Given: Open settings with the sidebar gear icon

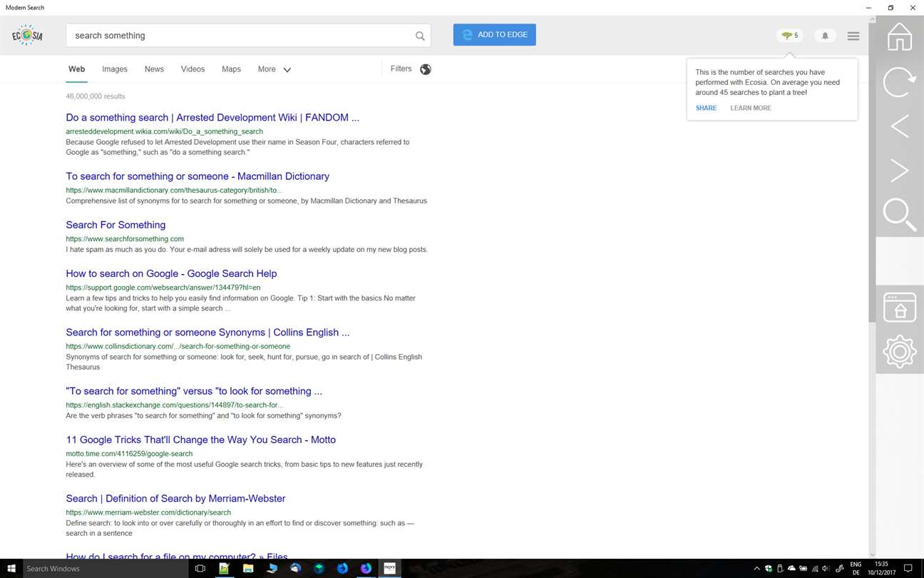Looking at the screenshot, I should click(900, 351).
